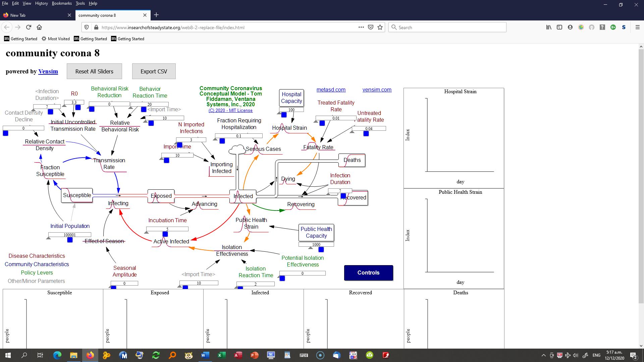The width and height of the screenshot is (644, 362).
Task: Click the Infected stock node
Action: pyautogui.click(x=243, y=196)
